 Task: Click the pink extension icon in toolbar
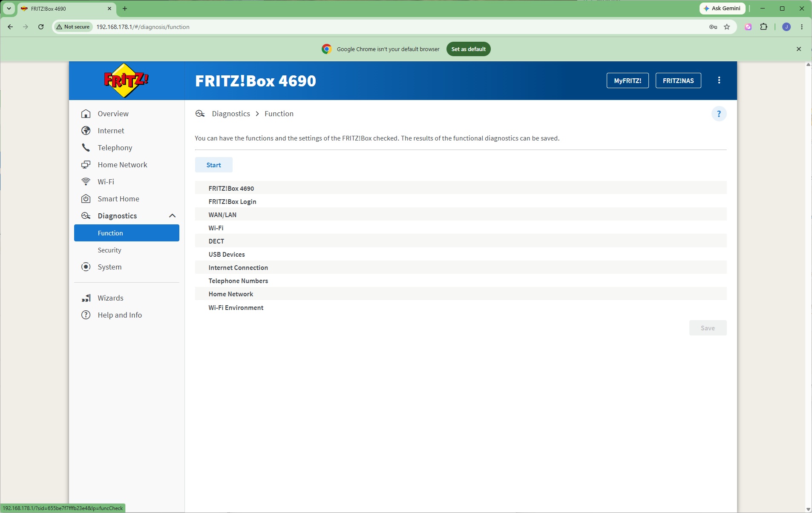tap(748, 27)
